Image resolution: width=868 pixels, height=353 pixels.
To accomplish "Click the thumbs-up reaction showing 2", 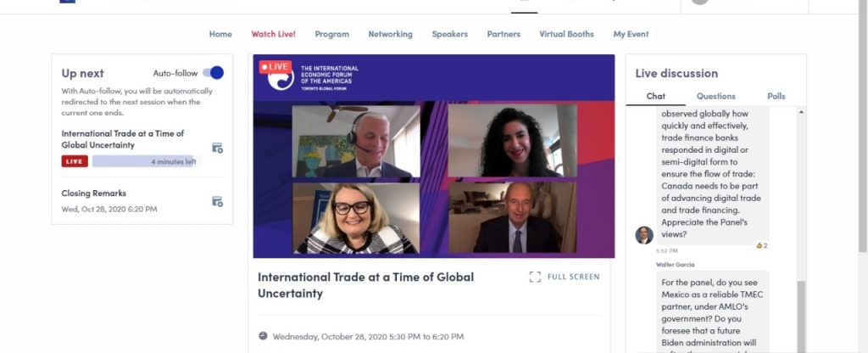I will pos(762,245).
